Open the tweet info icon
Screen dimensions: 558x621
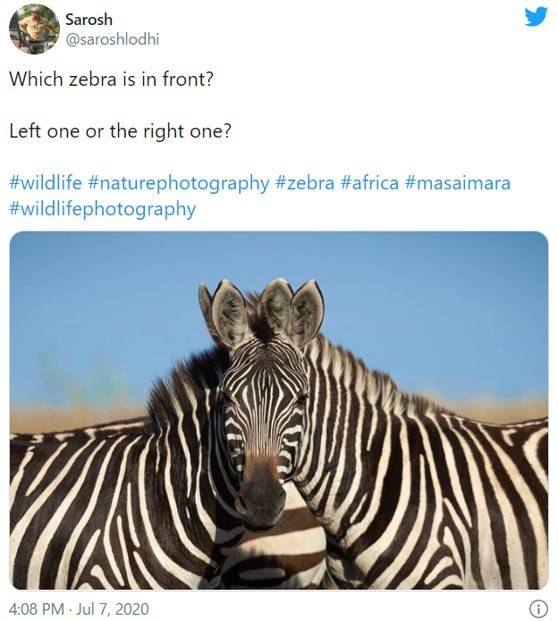539,608
